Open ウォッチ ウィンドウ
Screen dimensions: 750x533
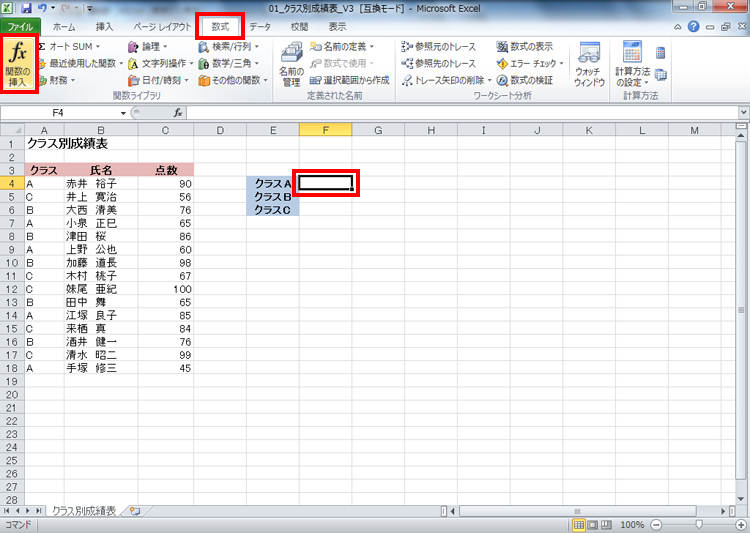589,64
